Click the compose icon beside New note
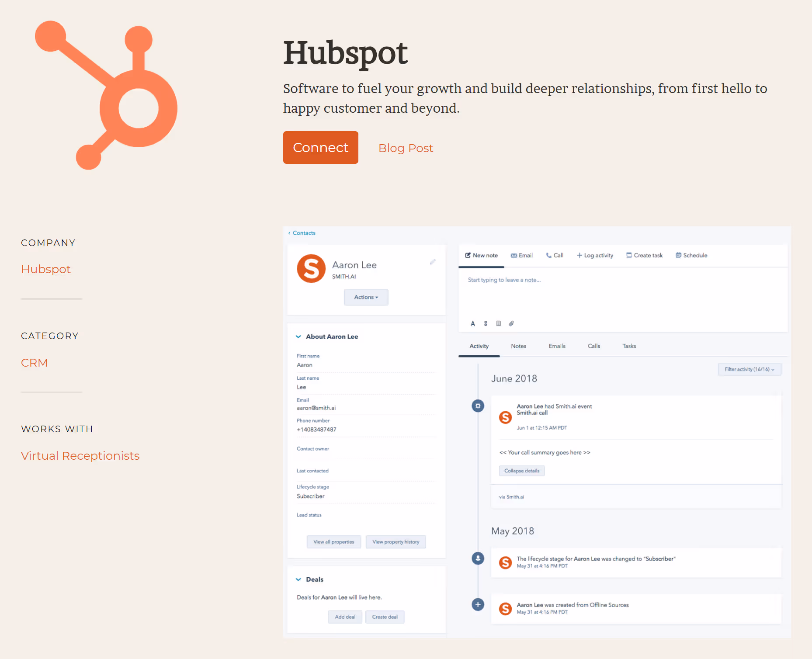 (x=468, y=255)
